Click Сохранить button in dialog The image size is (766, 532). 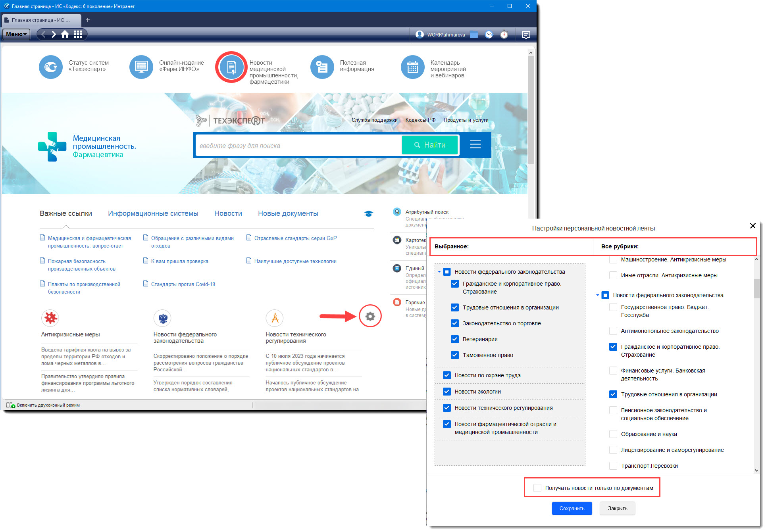572,509
